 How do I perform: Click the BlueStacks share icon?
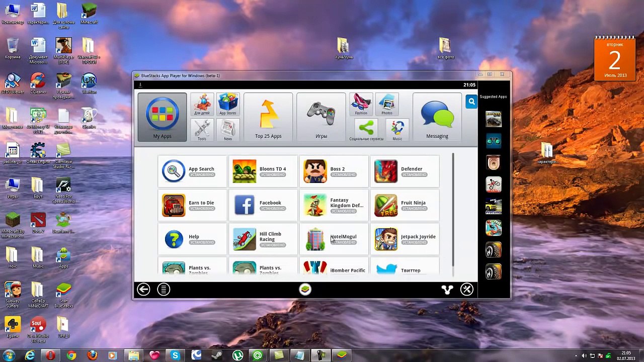click(x=447, y=289)
